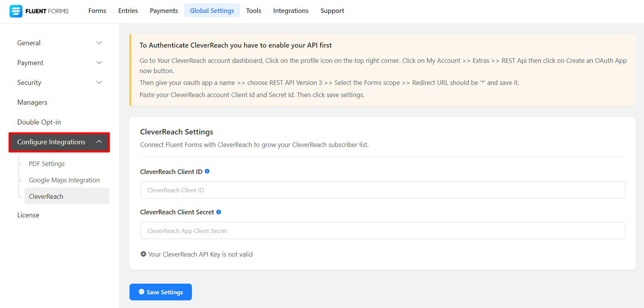This screenshot has height=308, width=644.
Task: Expand the Security settings chevron
Action: (x=99, y=83)
